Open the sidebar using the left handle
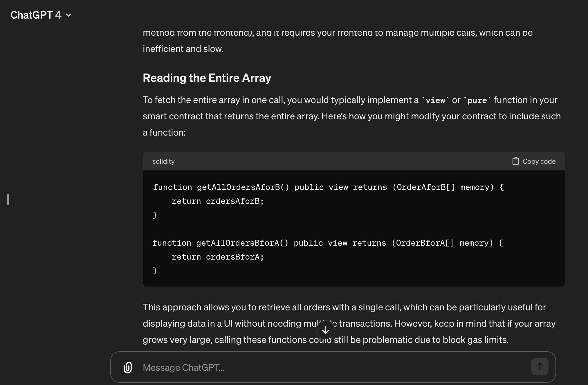The image size is (588, 385). point(8,200)
